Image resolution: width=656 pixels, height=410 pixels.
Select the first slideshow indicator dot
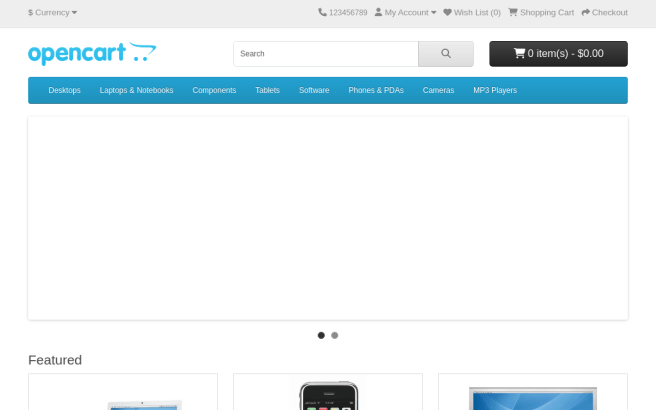[321, 335]
